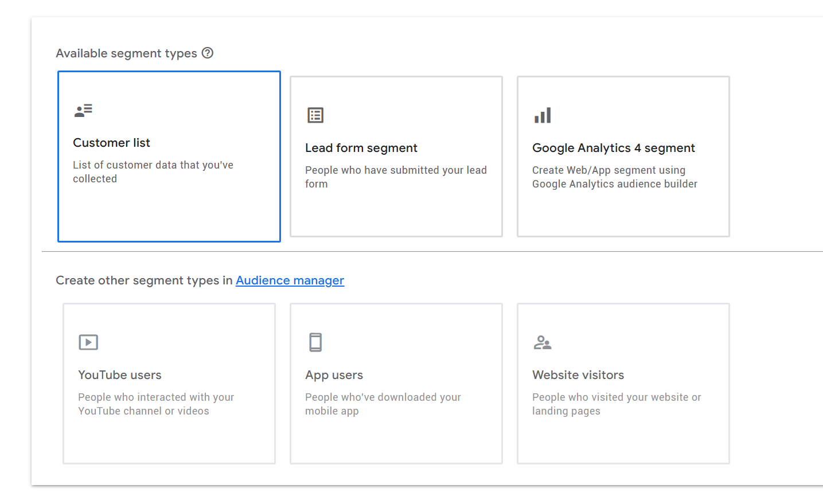Viewport: 823px width, 504px height.
Task: Click 'People who have submitted your lead form'
Action: pyautogui.click(x=396, y=177)
